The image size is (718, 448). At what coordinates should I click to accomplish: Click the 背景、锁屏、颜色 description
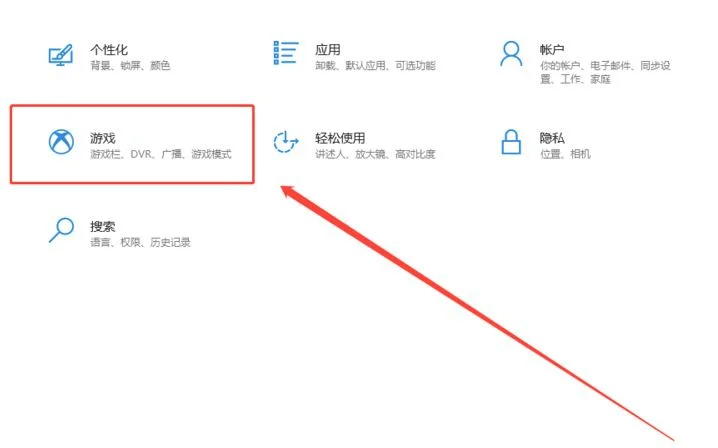pos(130,66)
